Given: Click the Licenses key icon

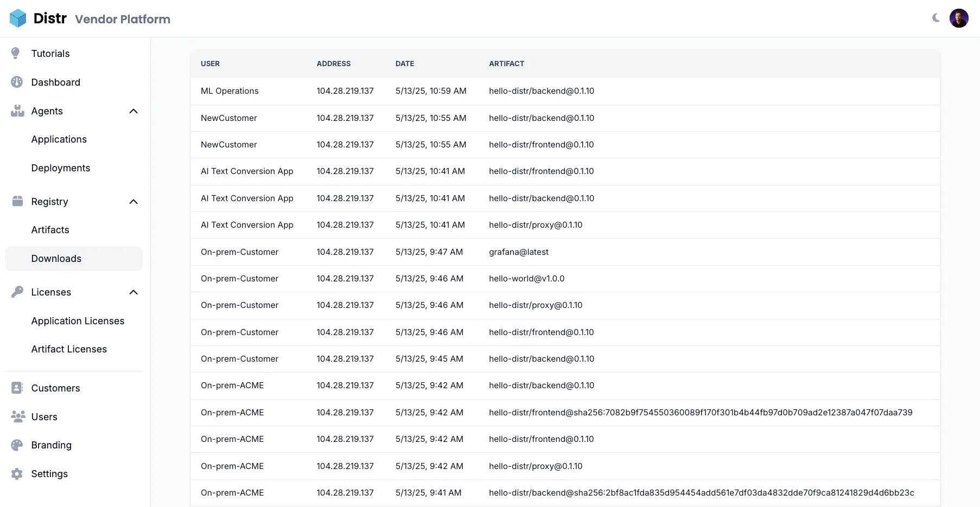Looking at the screenshot, I should [17, 292].
